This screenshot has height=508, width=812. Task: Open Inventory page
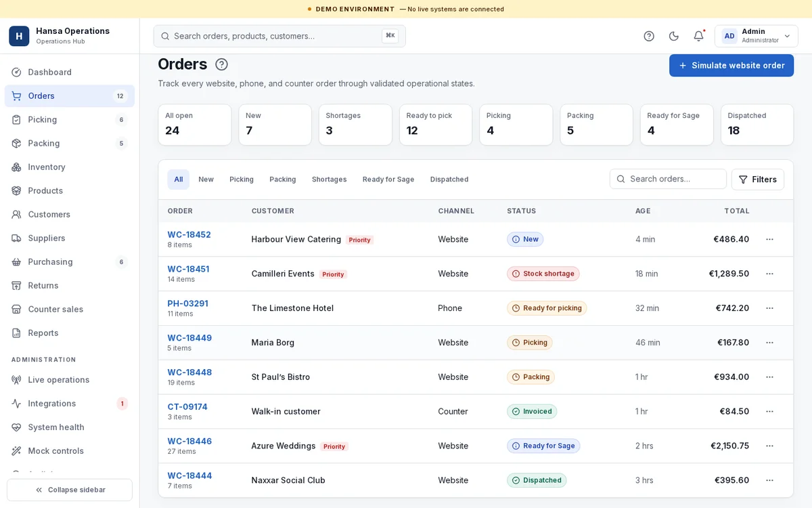pyautogui.click(x=70, y=167)
